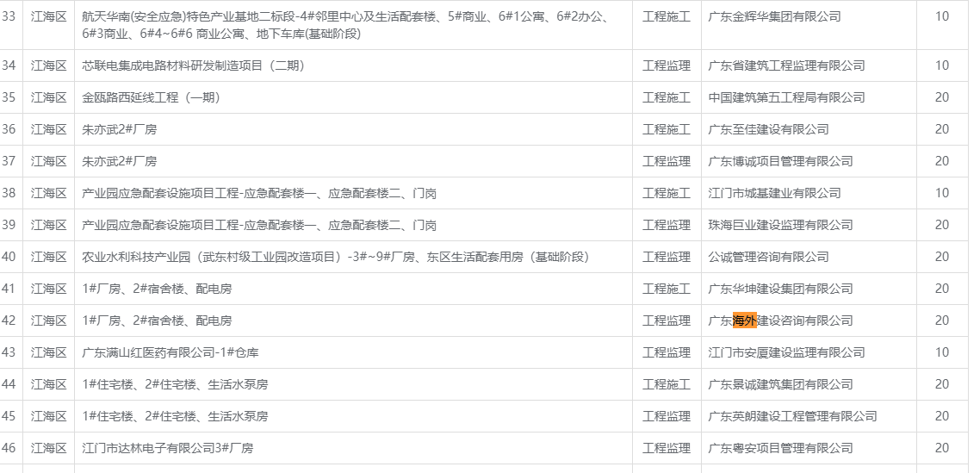
Task: Select the 金瓯路西延线工程（一期） project cell
Action: [152, 97]
